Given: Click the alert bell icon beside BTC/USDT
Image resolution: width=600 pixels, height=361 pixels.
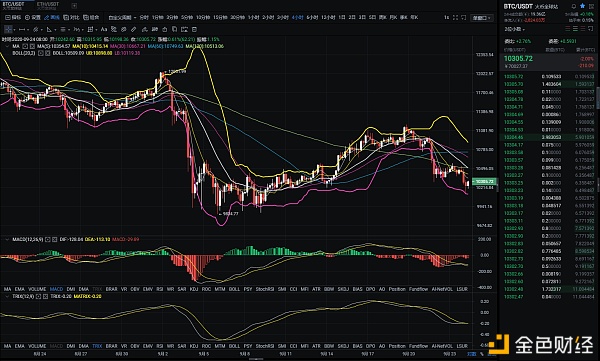Looking at the screenshot, I should [x=574, y=6].
